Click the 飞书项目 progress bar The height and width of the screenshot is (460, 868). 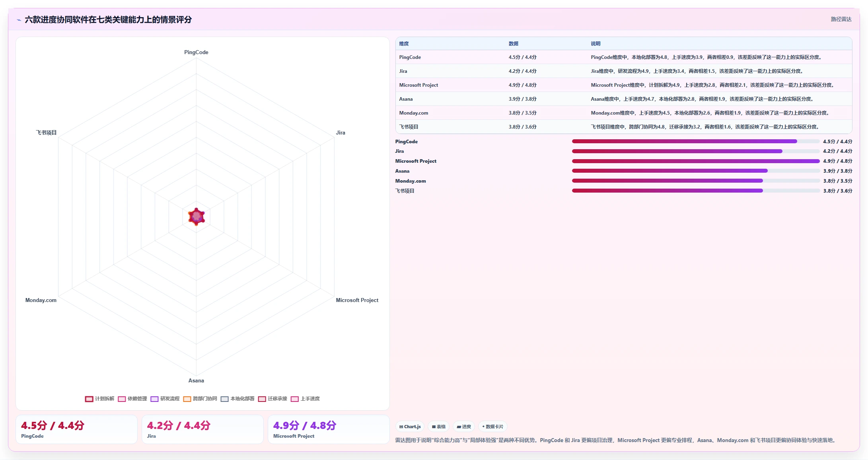tap(696, 191)
